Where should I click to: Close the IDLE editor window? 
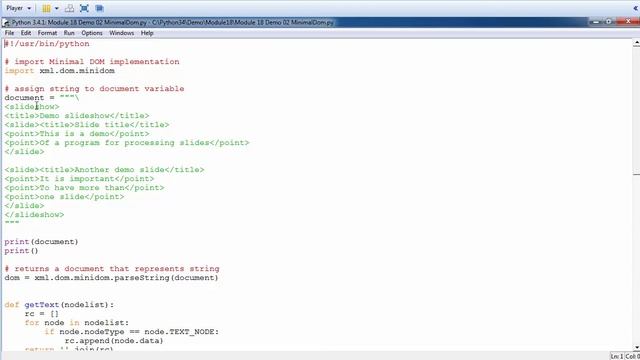[x=628, y=22]
